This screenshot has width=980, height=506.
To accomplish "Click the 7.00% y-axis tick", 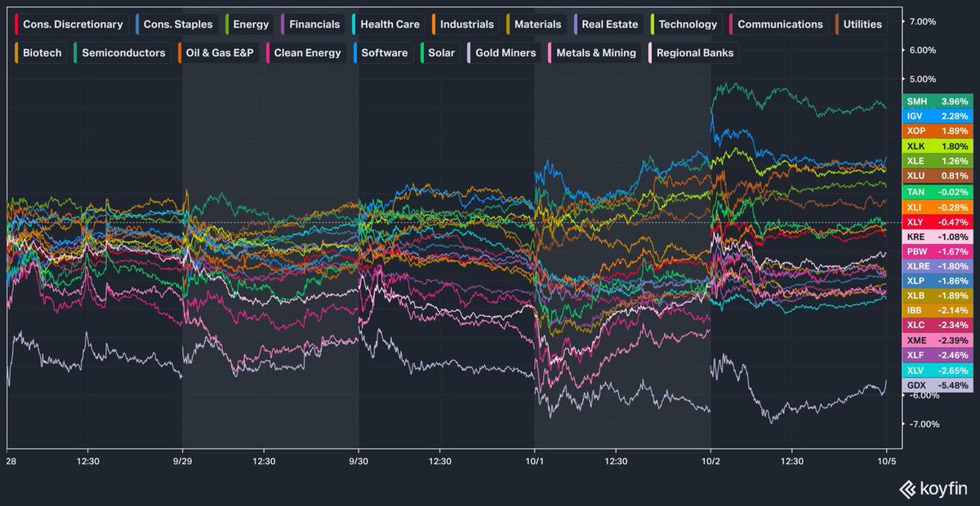I will click(x=921, y=21).
